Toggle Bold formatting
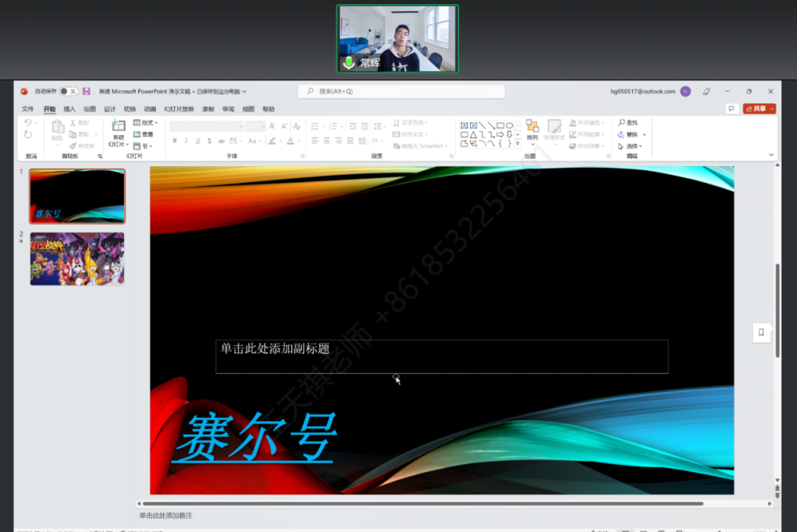 tap(175, 141)
